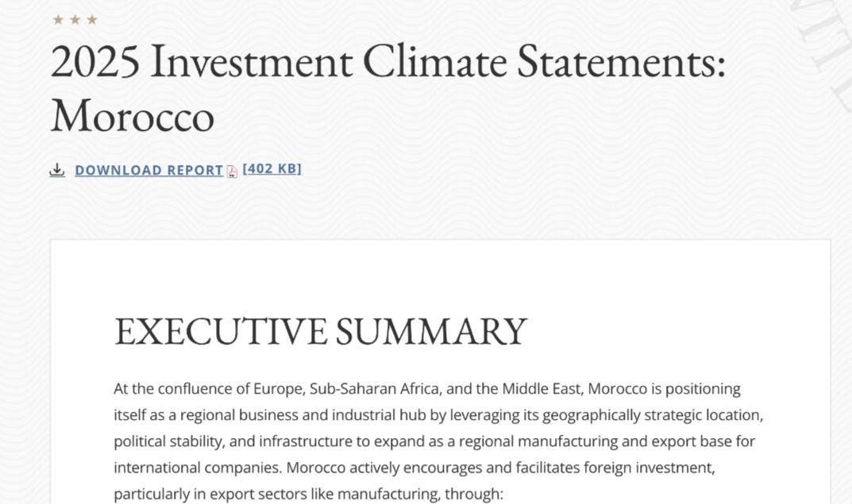Click the Executive Summary heading

(321, 331)
